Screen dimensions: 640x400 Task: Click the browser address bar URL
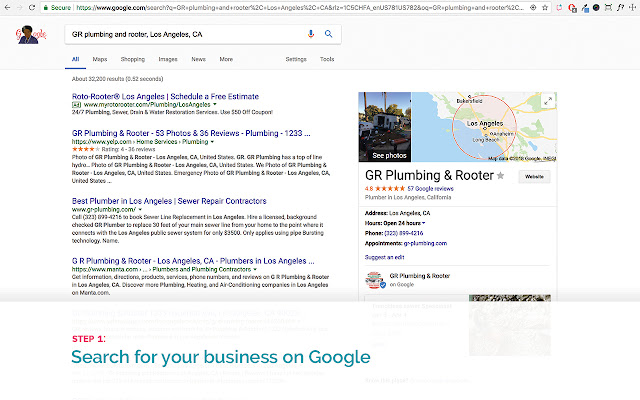pyautogui.click(x=300, y=7)
